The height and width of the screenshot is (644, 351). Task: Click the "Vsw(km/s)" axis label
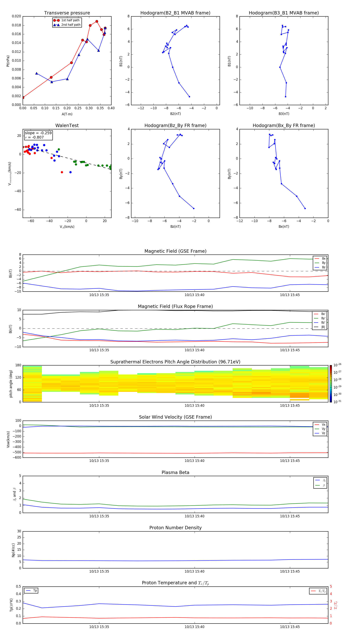[8, 439]
